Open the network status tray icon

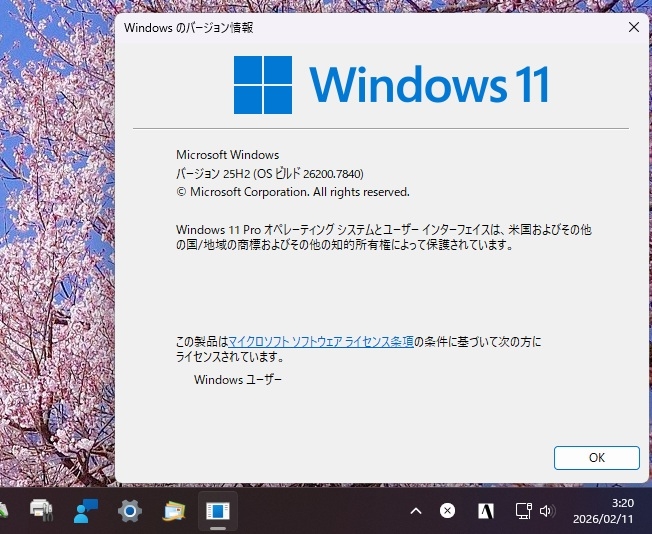[x=524, y=511]
